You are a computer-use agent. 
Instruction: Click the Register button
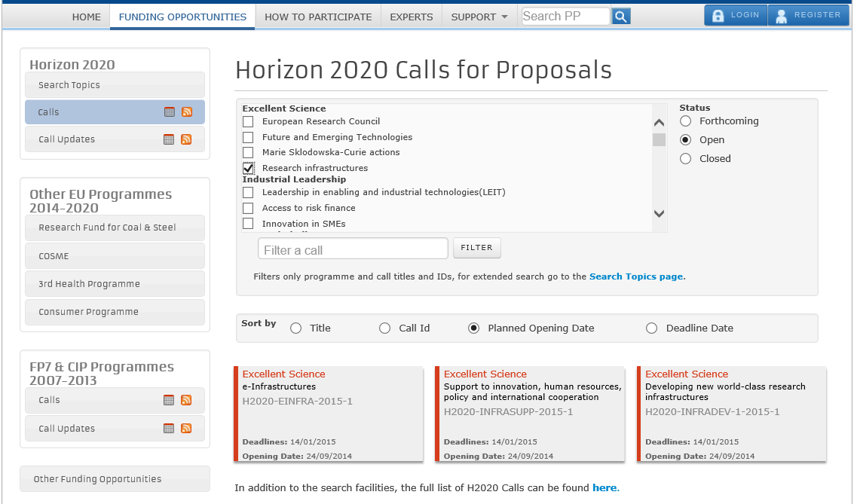click(808, 15)
